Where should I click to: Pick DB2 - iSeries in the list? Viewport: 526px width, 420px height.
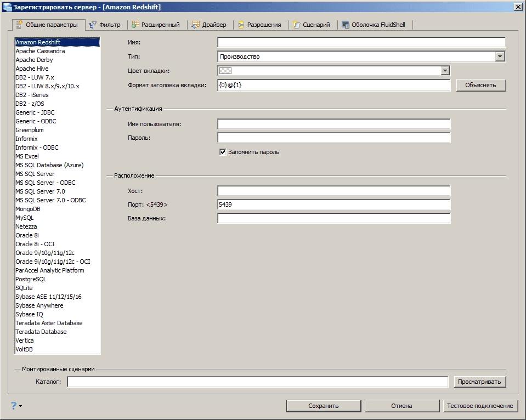point(58,95)
